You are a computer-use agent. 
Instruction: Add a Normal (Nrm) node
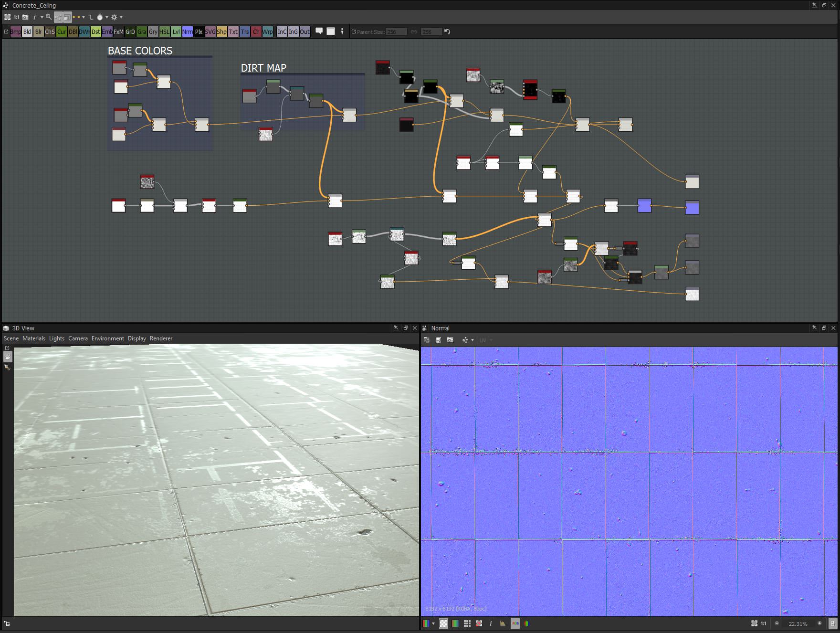[x=188, y=32]
